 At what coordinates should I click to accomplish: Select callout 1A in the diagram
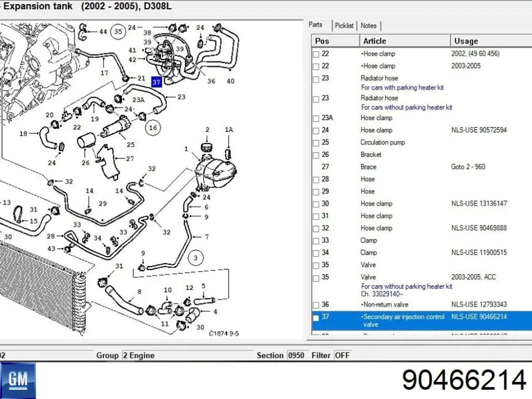(x=229, y=129)
